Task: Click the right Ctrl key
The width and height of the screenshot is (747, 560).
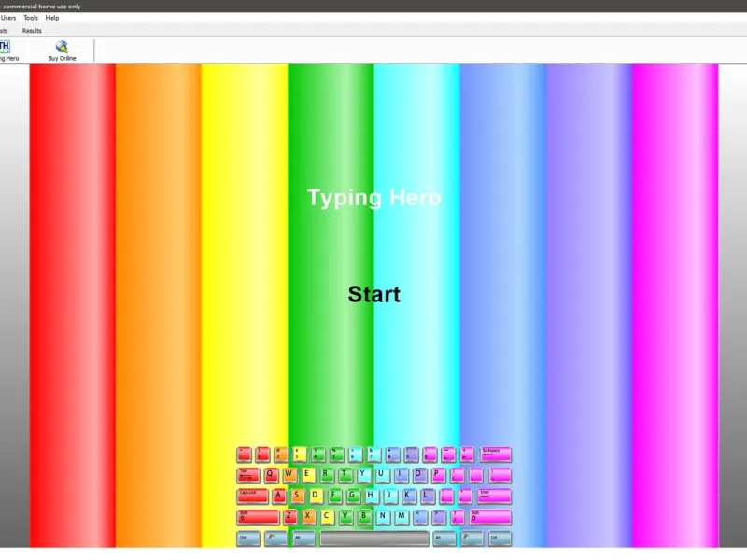Action: tap(500, 539)
